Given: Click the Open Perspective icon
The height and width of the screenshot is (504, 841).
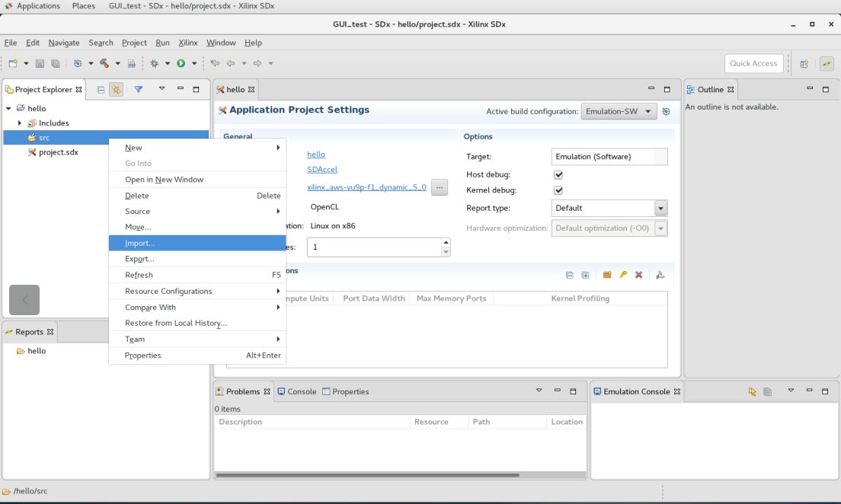Looking at the screenshot, I should (x=804, y=64).
